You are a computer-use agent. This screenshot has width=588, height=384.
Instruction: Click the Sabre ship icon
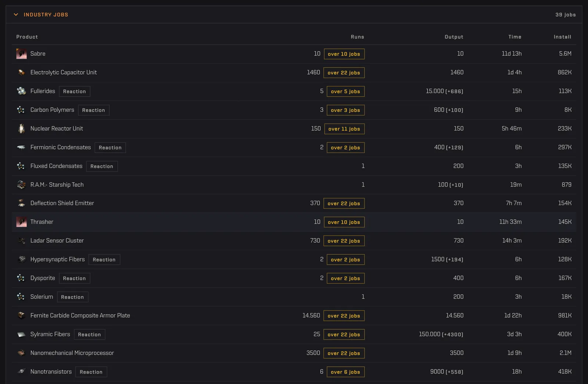pyautogui.click(x=21, y=54)
